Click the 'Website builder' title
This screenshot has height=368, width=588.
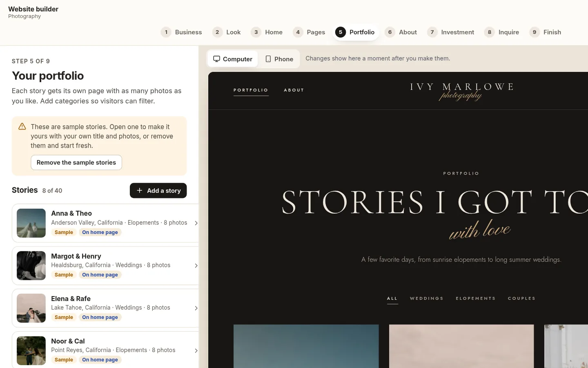(33, 9)
